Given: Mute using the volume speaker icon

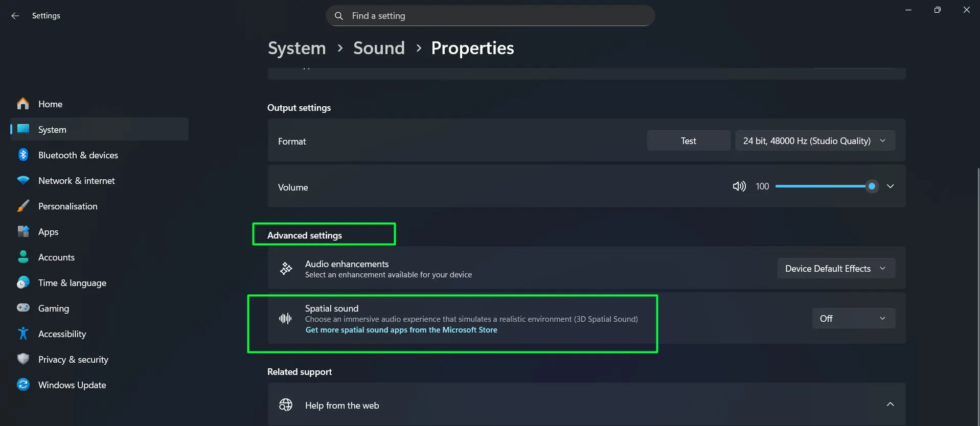Looking at the screenshot, I should point(739,186).
